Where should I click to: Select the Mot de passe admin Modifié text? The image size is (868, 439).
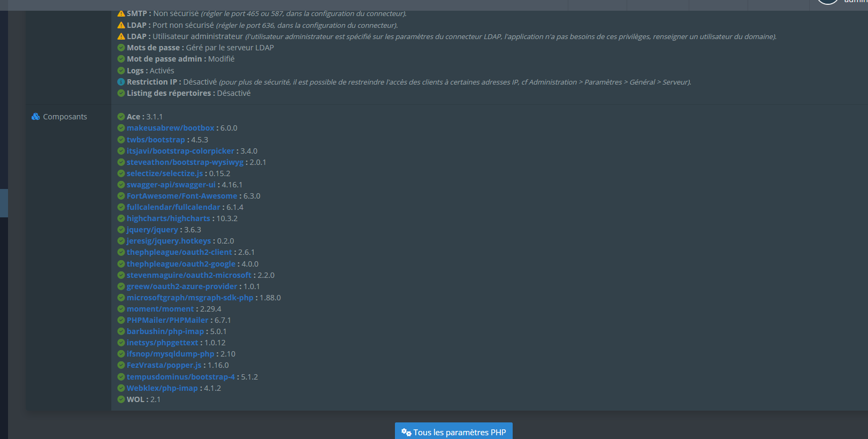pos(221,59)
